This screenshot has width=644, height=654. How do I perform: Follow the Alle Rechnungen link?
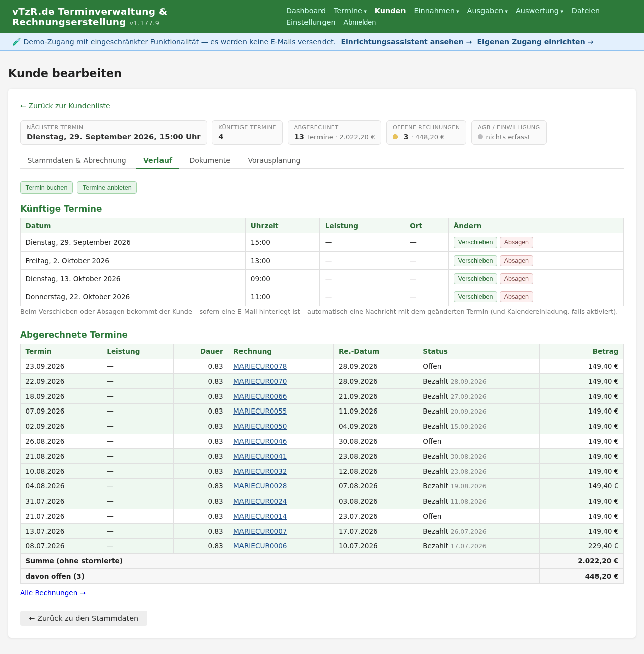coord(53,593)
